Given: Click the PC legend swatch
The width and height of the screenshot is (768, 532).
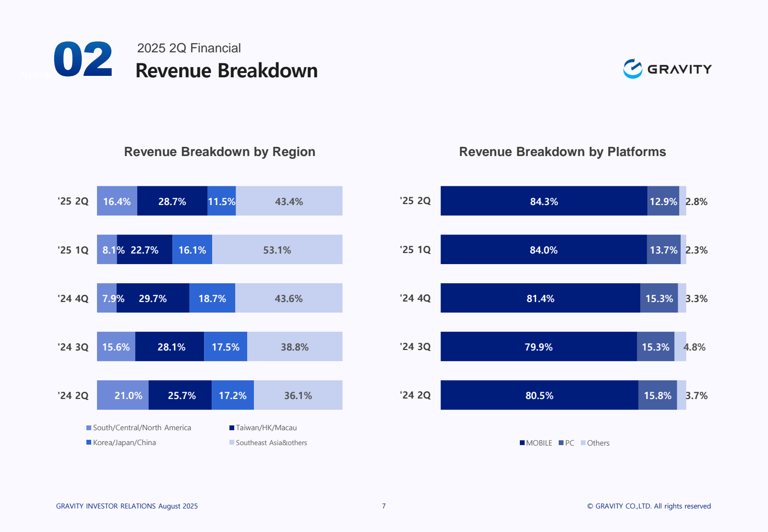Looking at the screenshot, I should click(x=561, y=443).
